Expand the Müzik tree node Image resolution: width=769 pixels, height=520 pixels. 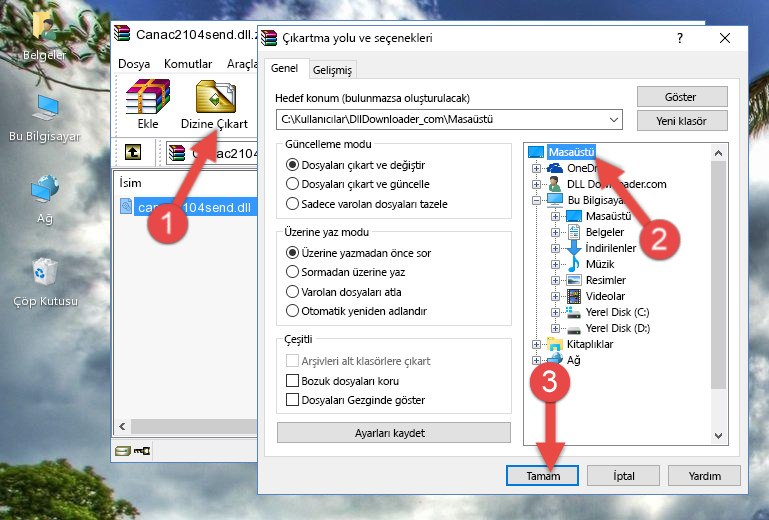(x=555, y=264)
